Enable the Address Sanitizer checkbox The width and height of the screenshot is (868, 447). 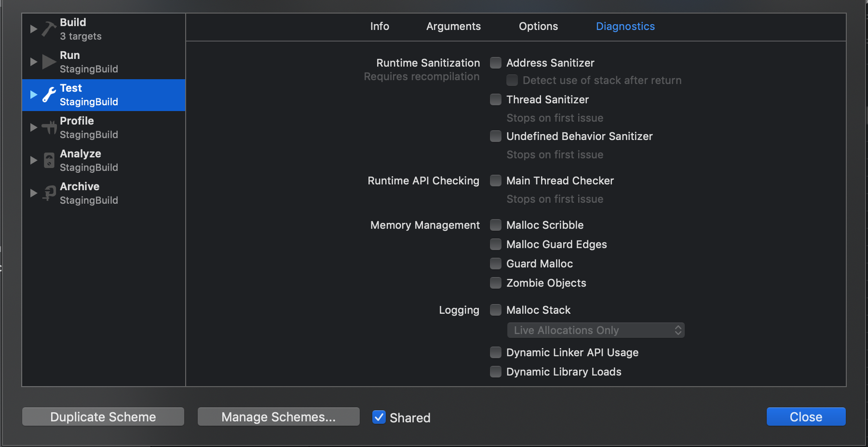(496, 63)
